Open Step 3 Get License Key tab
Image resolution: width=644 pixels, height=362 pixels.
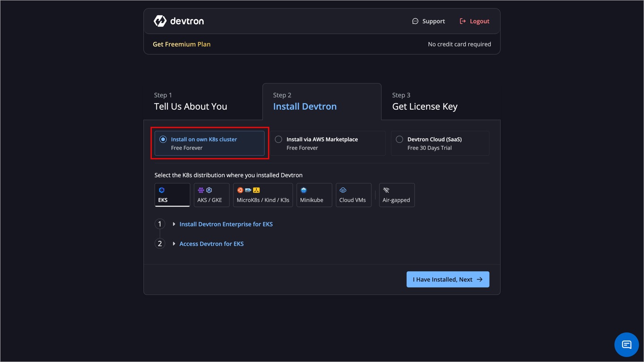(424, 102)
